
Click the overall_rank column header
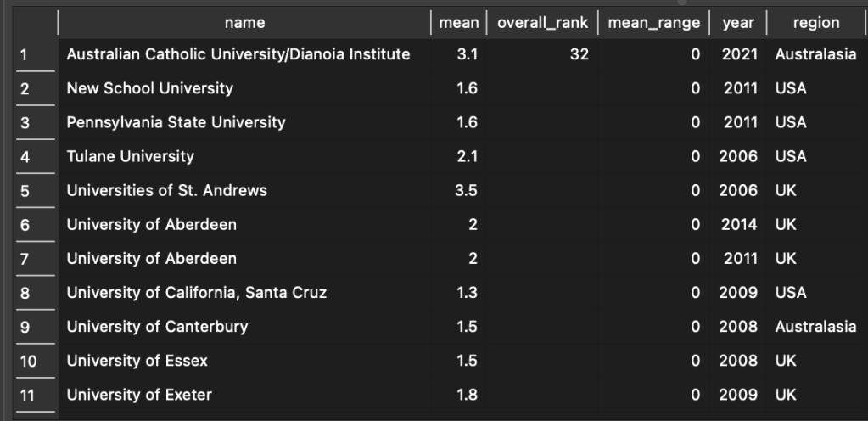pyautogui.click(x=542, y=23)
